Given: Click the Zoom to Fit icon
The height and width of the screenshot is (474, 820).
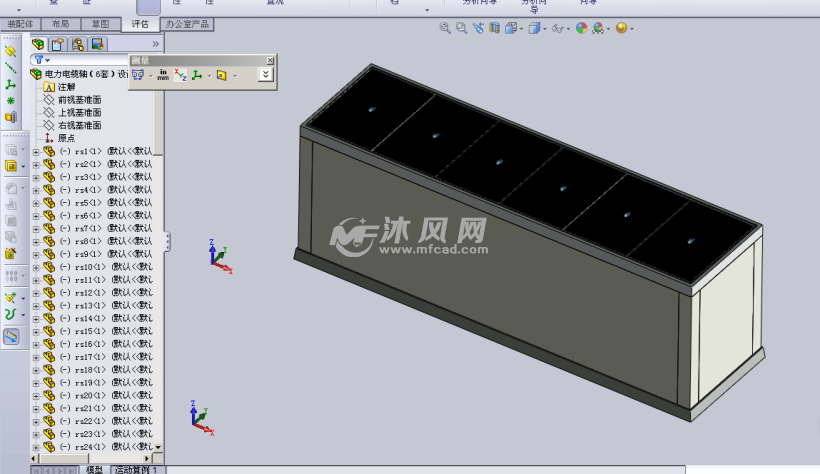Looking at the screenshot, I should click(x=445, y=28).
